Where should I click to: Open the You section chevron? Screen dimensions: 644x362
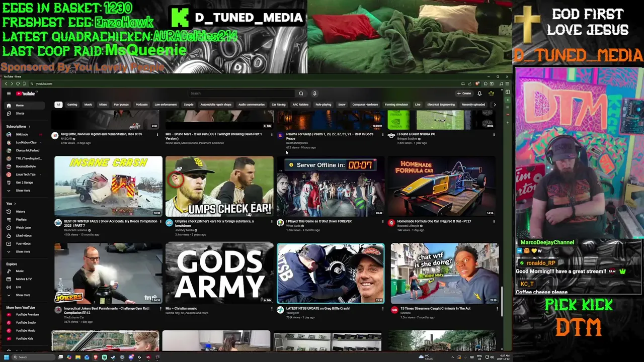tap(15, 204)
